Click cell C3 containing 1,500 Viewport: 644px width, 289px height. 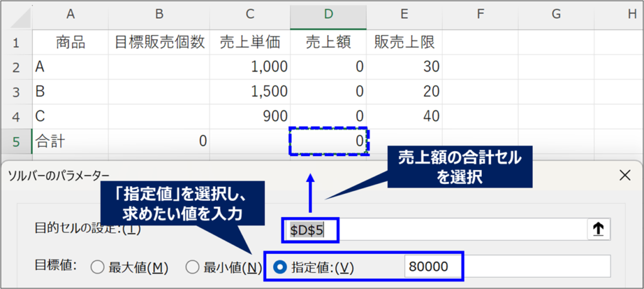[x=250, y=91]
